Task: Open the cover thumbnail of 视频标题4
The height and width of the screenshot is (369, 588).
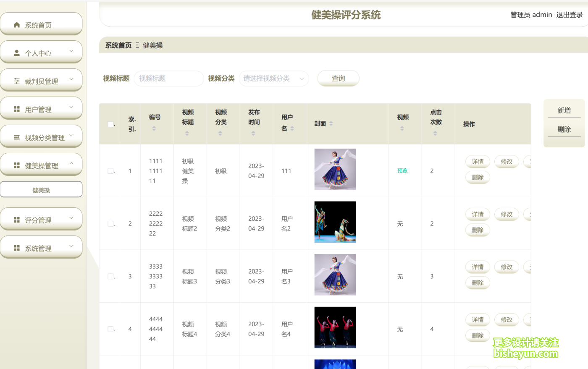Action: click(x=335, y=327)
